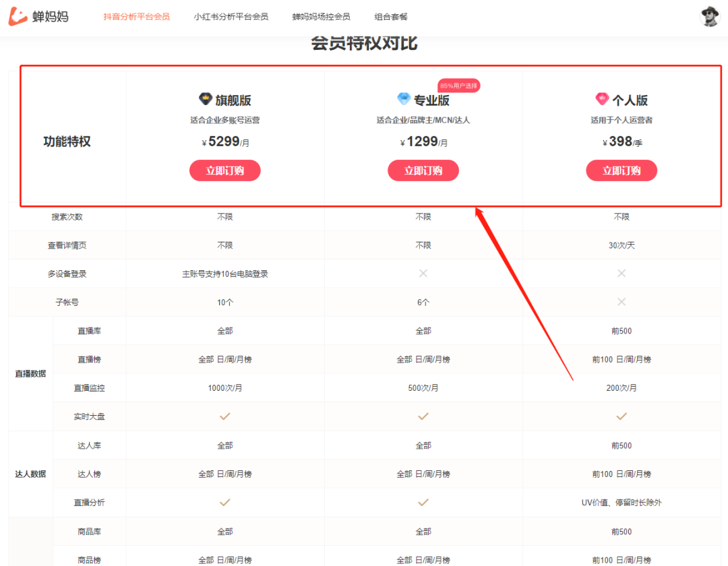Screen dimensions: 728x566
Task: Click 适合企业多账号运营 description
Action: coord(224,120)
